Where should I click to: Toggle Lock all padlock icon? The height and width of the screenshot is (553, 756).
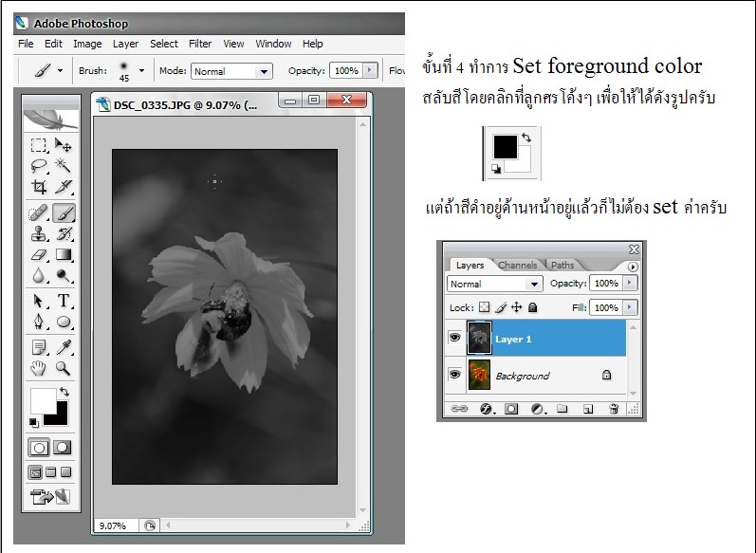(x=533, y=307)
